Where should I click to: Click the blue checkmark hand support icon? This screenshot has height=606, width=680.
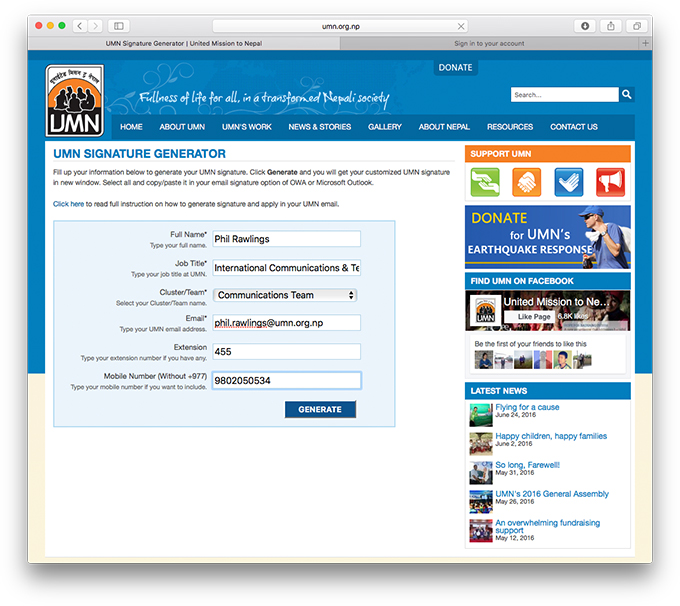pyautogui.click(x=568, y=182)
